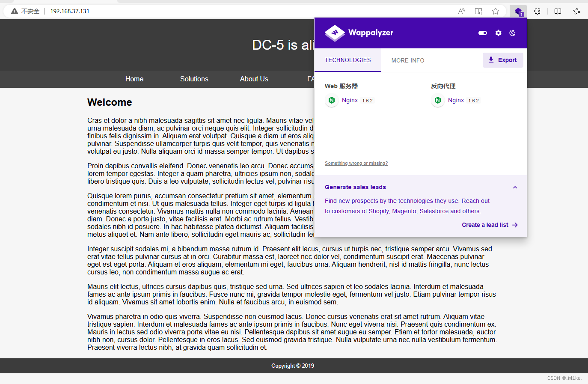Switch to the MORE INFO tab
The image size is (588, 384).
click(408, 60)
